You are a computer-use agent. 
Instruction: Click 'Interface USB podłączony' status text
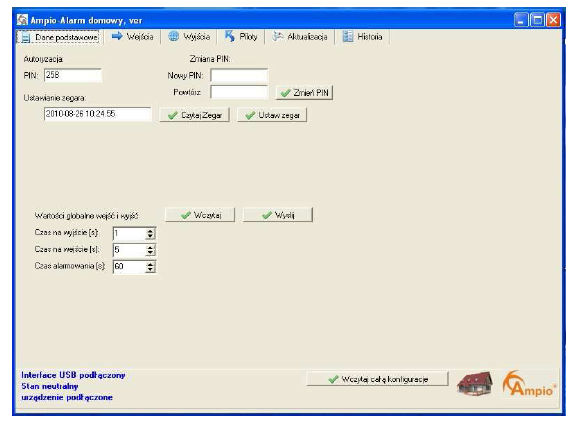point(73,375)
